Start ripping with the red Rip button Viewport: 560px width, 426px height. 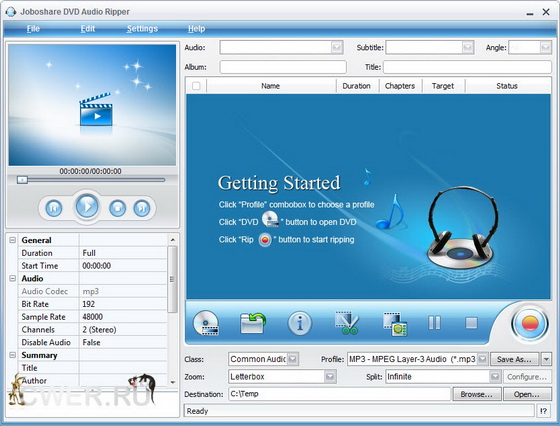(x=530, y=324)
